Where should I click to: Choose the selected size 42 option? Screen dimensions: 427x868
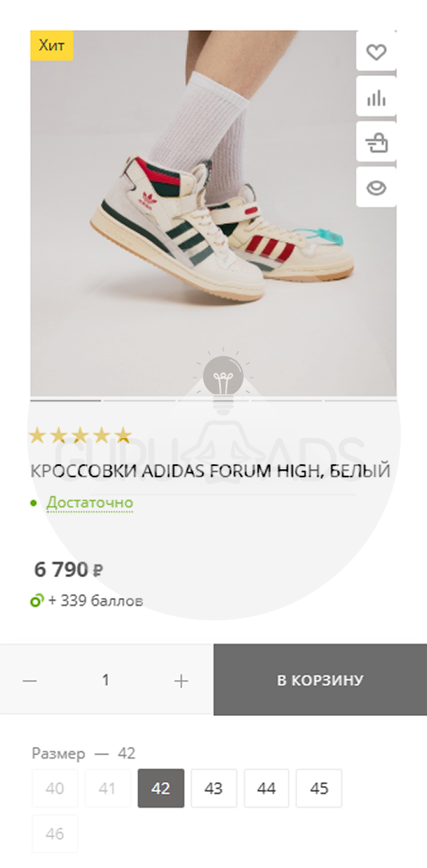coord(160,788)
